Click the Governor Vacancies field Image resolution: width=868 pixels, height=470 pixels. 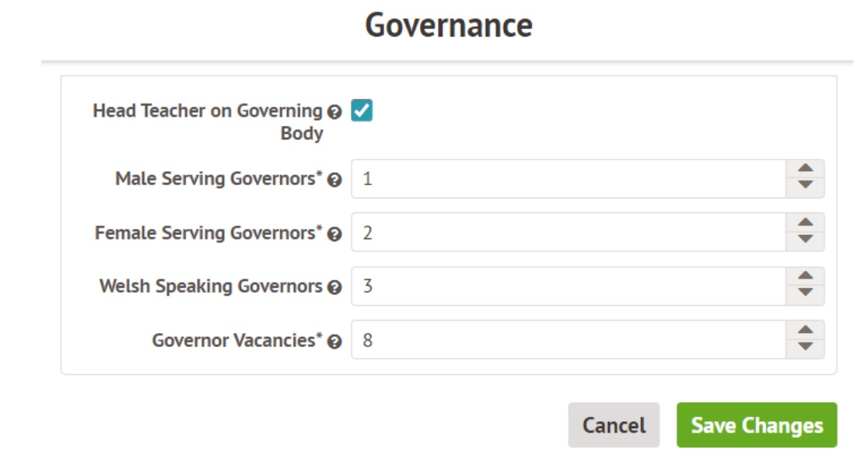pyautogui.click(x=568, y=340)
